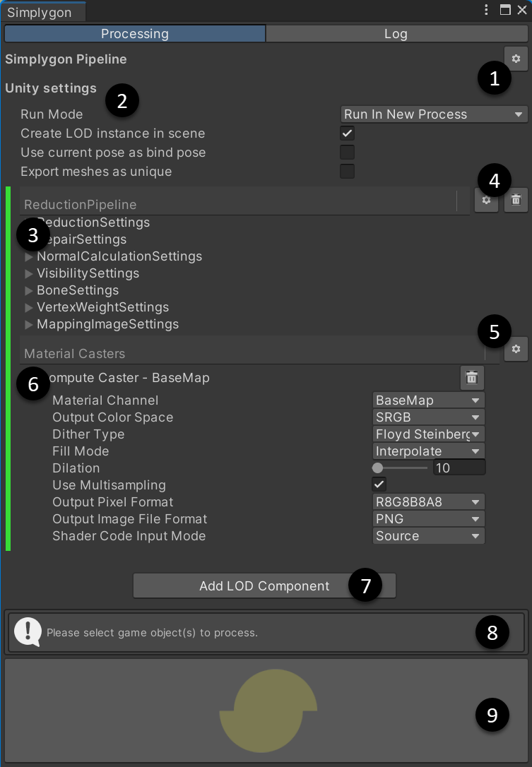Open the three-dot window menu
532x767 pixels.
coord(485,10)
